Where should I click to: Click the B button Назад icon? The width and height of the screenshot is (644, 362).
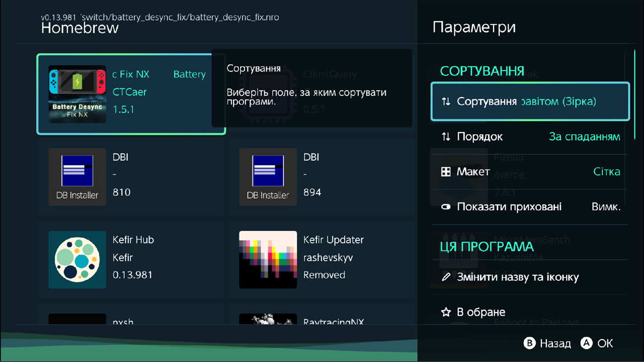coord(529,343)
